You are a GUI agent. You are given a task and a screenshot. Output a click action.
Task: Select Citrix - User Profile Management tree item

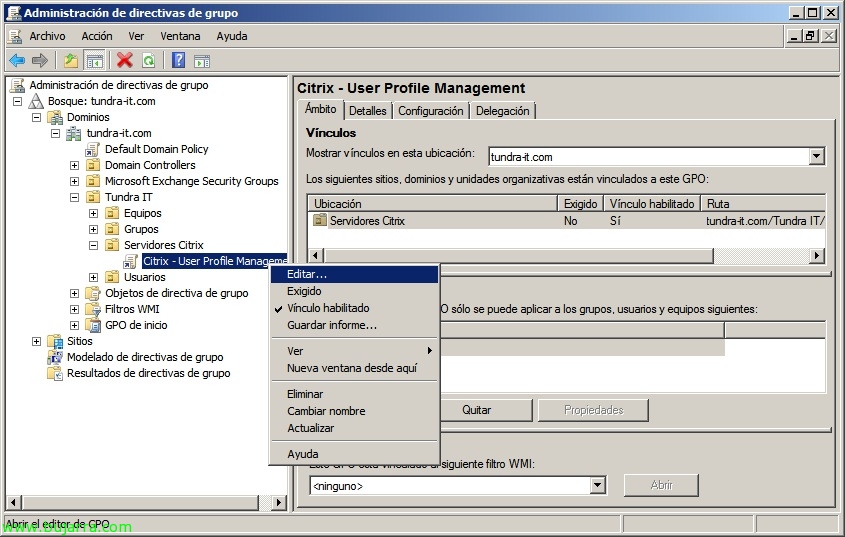click(214, 261)
